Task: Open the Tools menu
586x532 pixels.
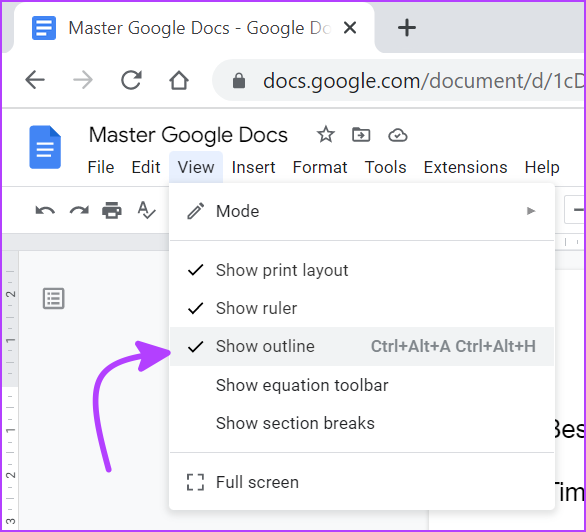Action: click(385, 167)
